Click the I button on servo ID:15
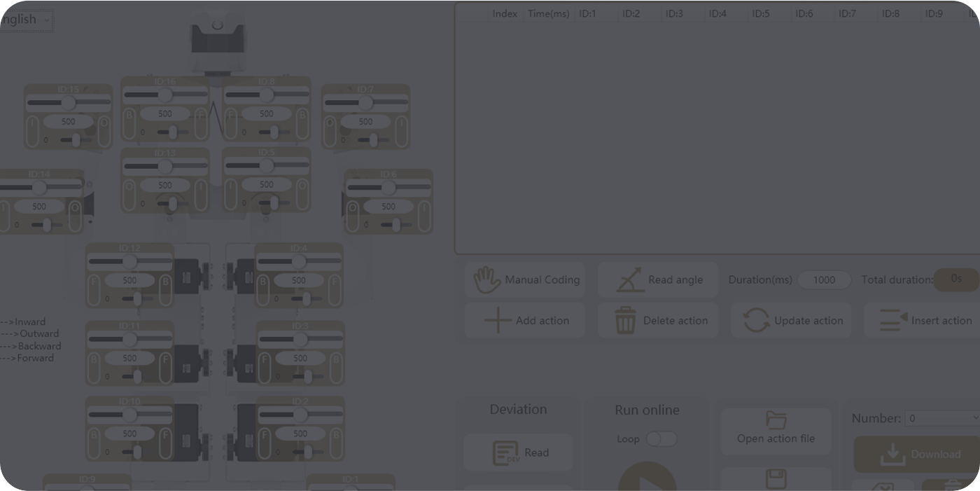This screenshot has width=980, height=491. pyautogui.click(x=33, y=132)
